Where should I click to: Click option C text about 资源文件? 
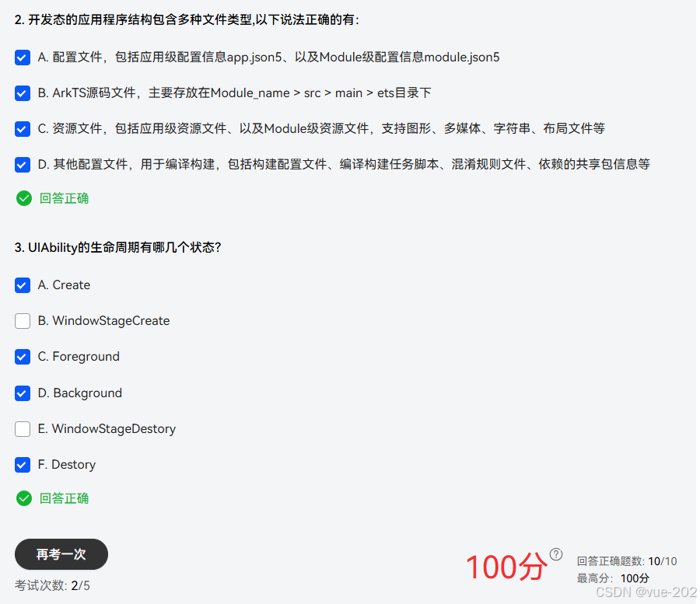321,129
